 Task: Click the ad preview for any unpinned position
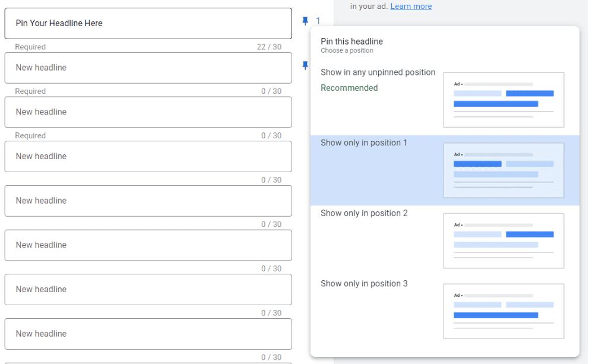click(x=503, y=100)
